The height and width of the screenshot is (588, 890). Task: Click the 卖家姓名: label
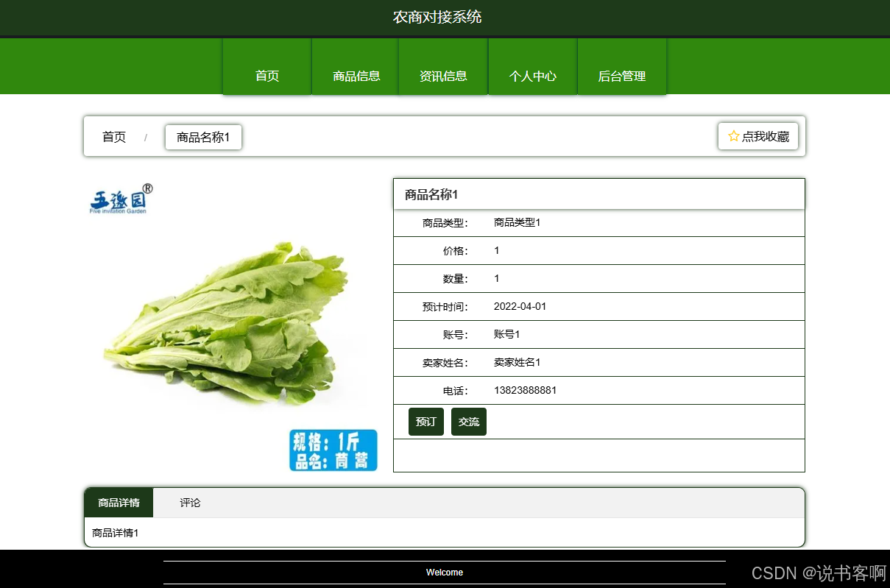click(x=445, y=363)
